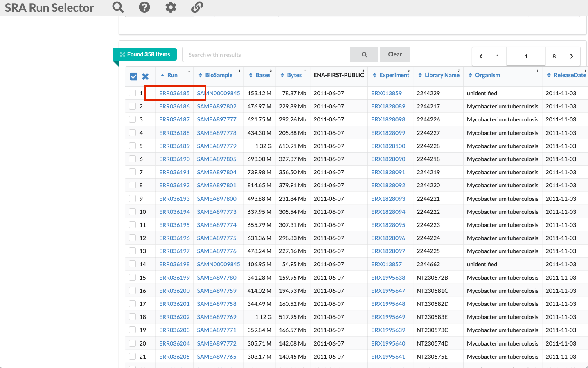
Task: Sort table by BioSample column
Action: pyautogui.click(x=219, y=75)
